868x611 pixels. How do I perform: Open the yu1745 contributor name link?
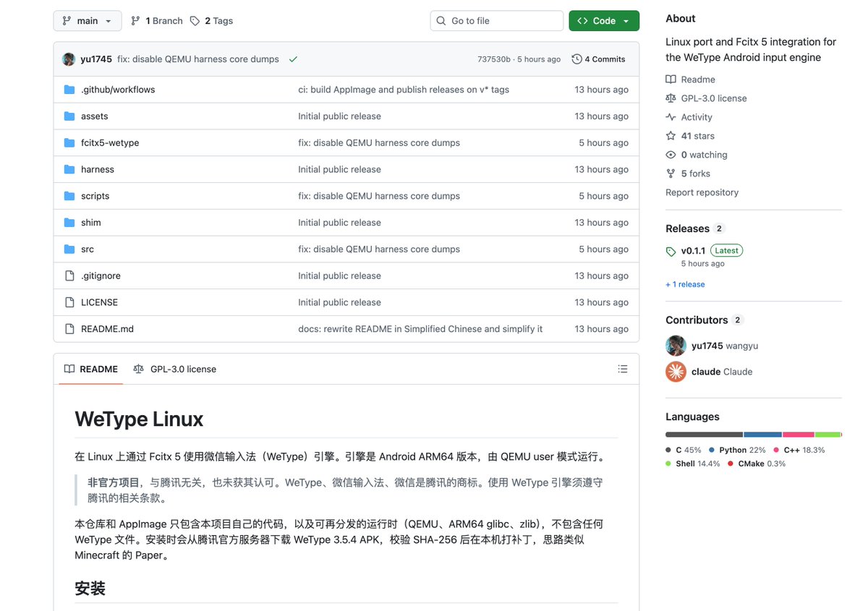pos(707,346)
